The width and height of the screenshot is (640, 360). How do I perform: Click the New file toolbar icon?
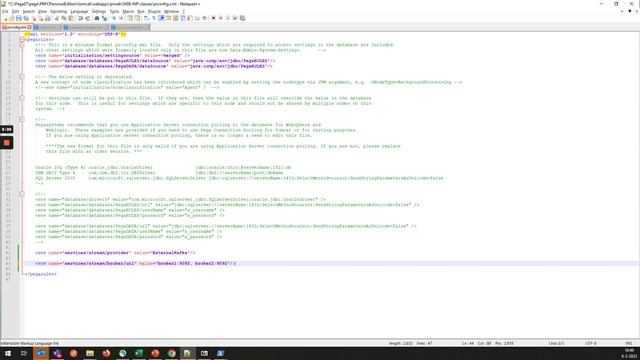coord(6,18)
